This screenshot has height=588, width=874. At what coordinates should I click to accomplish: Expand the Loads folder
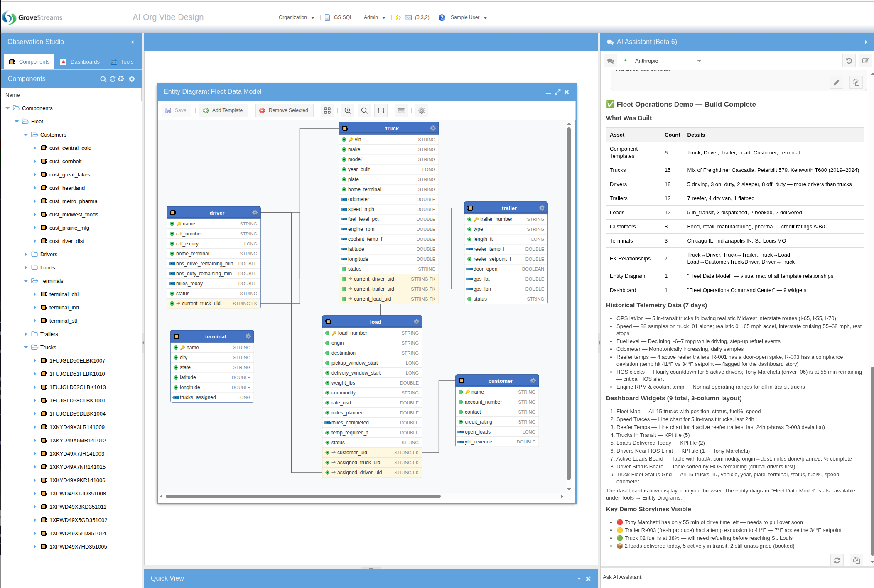click(26, 268)
